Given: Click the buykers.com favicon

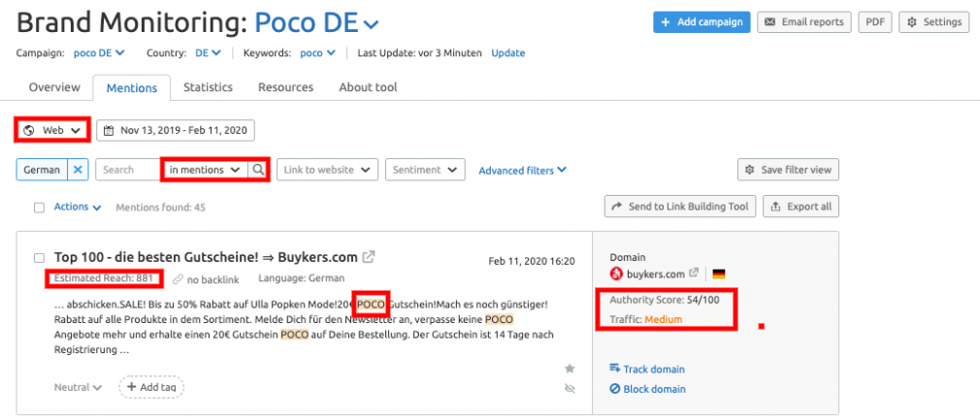Looking at the screenshot, I should pyautogui.click(x=616, y=274).
